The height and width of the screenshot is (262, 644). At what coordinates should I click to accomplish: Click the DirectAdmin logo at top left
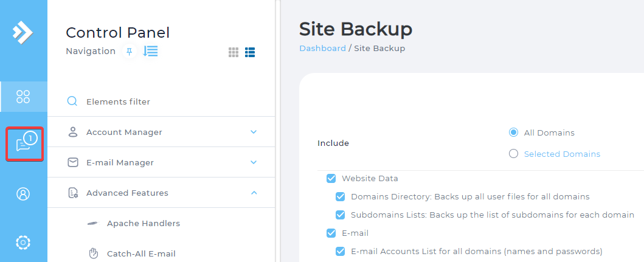(23, 32)
